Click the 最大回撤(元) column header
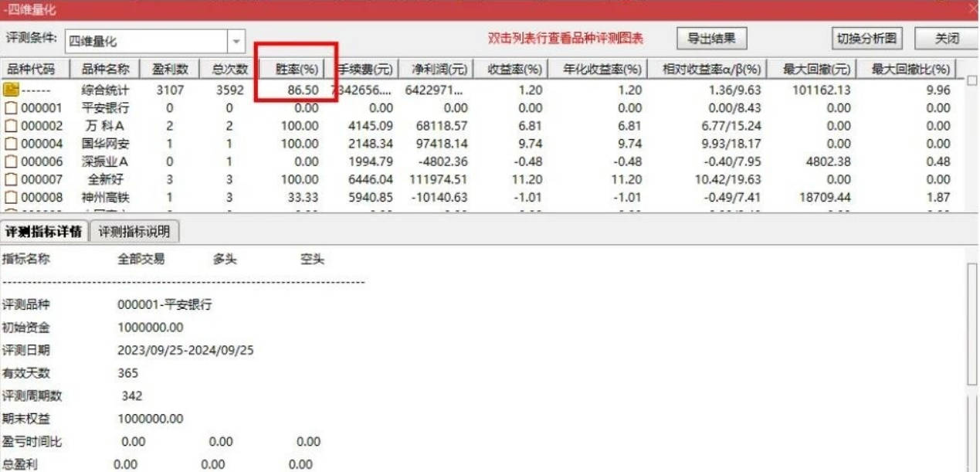This screenshot has width=980, height=472. [816, 70]
